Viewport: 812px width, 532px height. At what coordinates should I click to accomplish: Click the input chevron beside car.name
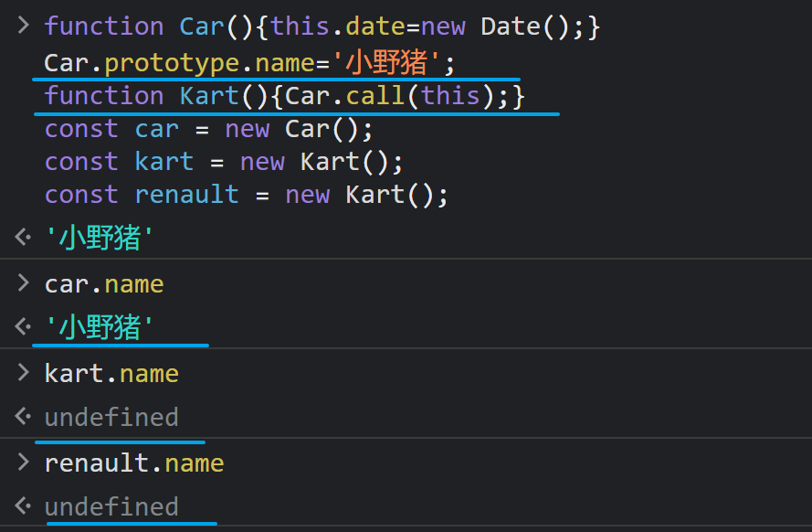coord(24,282)
